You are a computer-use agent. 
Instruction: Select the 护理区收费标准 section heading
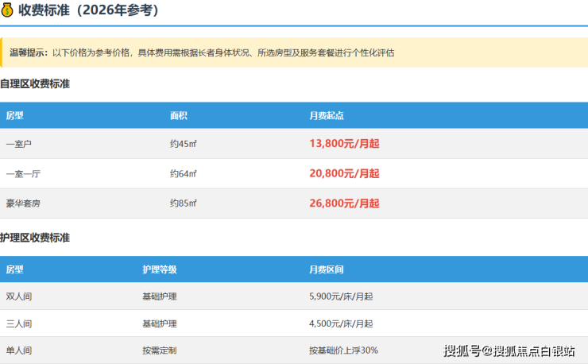click(x=36, y=238)
